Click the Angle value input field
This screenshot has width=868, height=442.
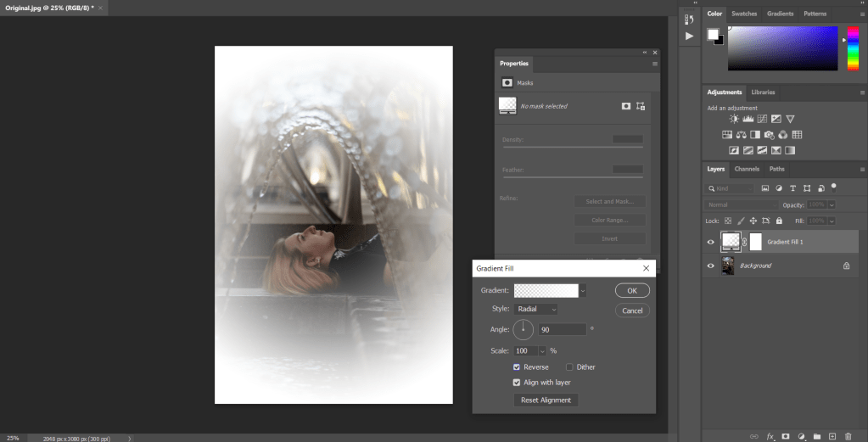click(x=561, y=329)
